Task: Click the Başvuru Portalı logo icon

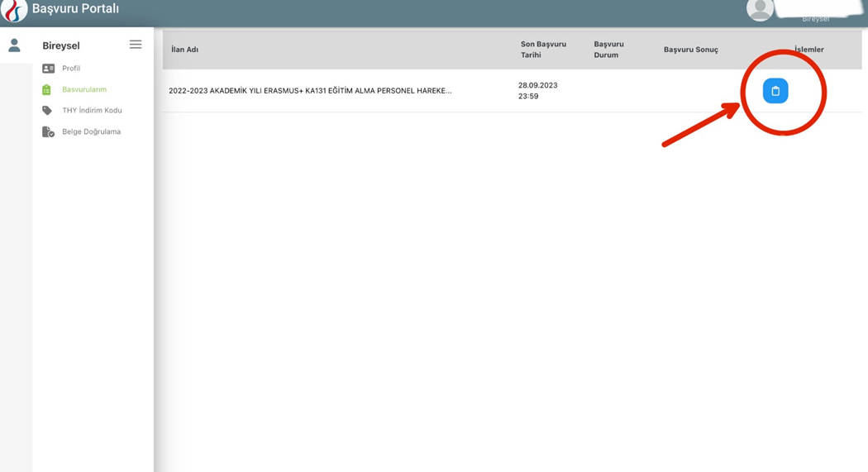Action: (14, 10)
